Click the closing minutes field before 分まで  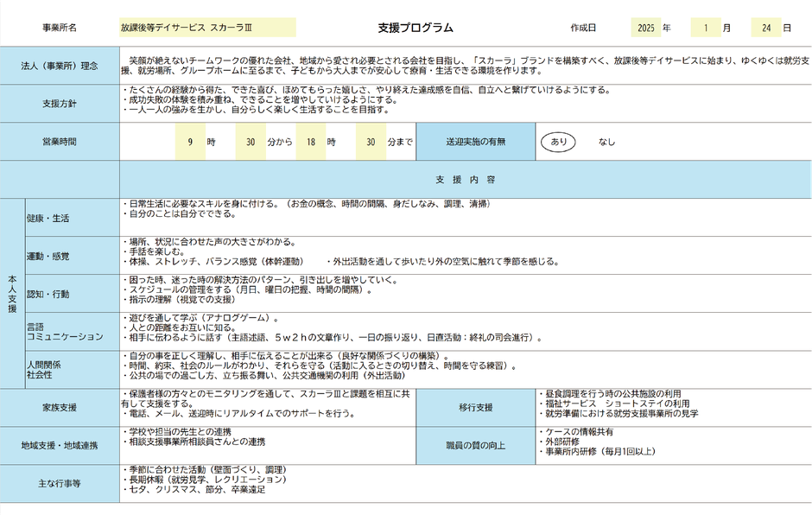pos(371,142)
